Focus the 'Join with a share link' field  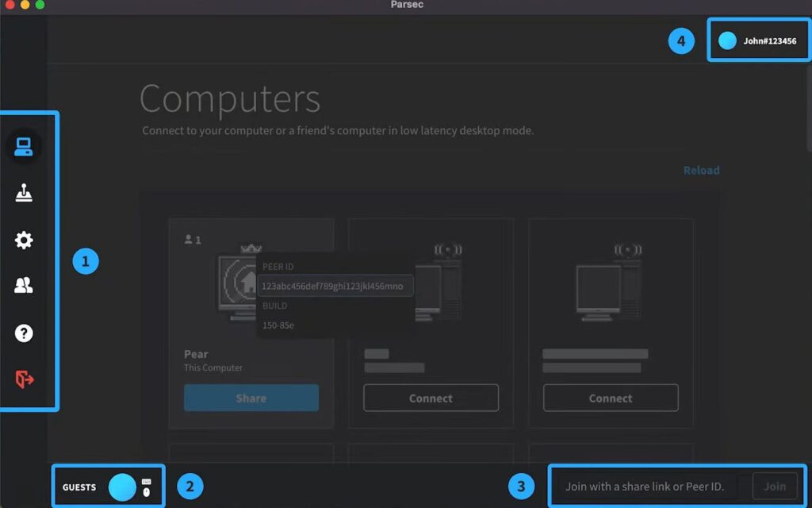[x=646, y=487]
